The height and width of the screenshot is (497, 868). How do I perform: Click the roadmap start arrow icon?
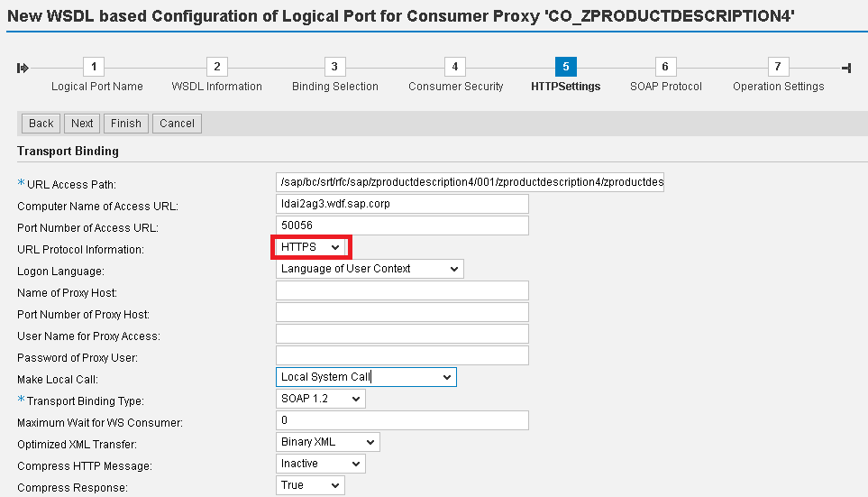tap(23, 69)
